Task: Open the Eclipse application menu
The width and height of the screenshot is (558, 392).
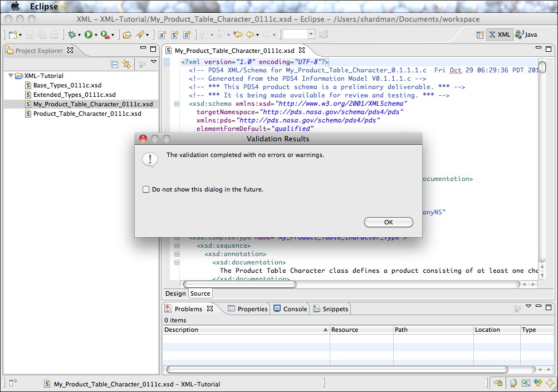Action: tap(44, 6)
